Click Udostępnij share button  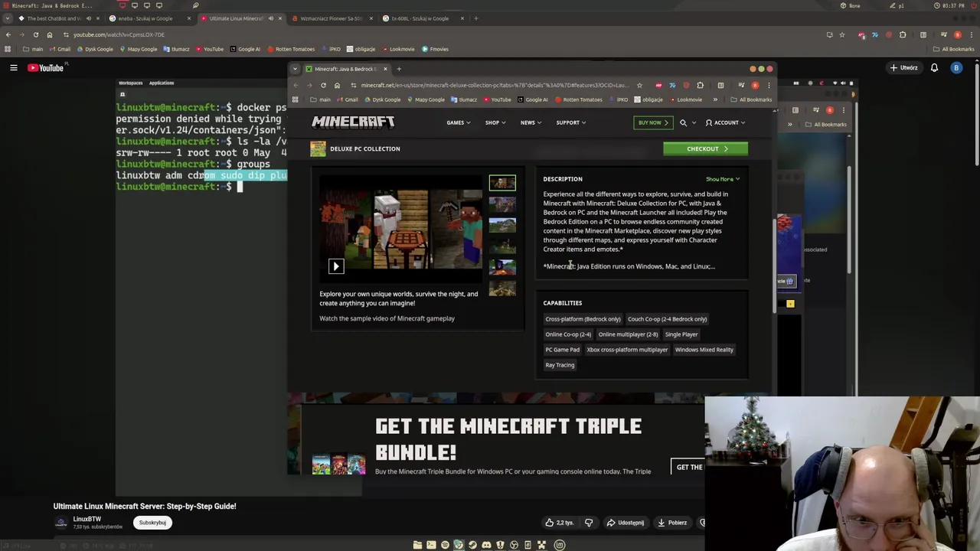(x=626, y=523)
